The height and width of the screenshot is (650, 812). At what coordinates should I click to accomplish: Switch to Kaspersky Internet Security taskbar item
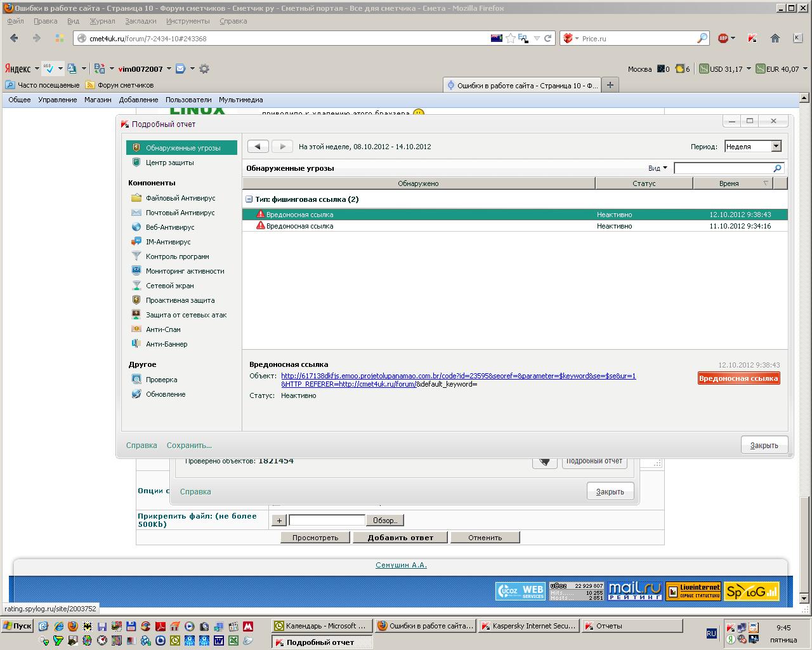pyautogui.click(x=528, y=626)
